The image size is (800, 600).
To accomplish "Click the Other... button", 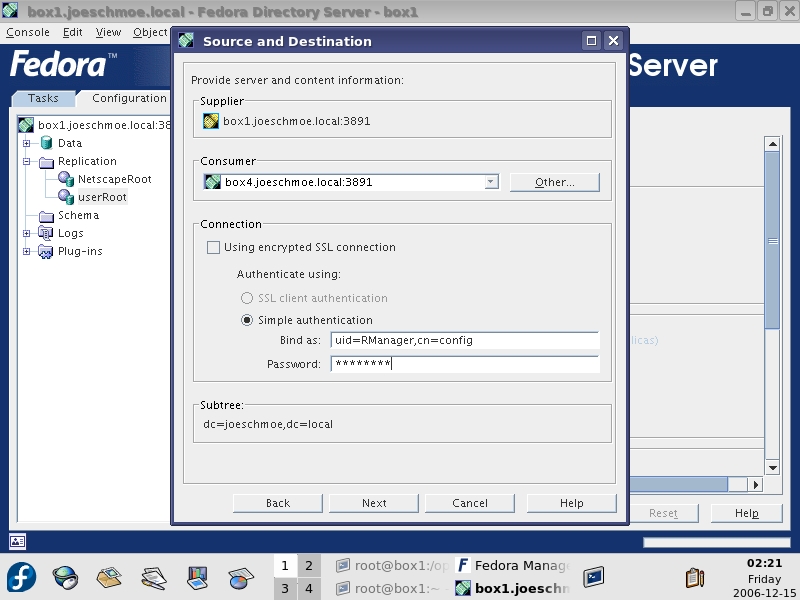I will (x=554, y=182).
